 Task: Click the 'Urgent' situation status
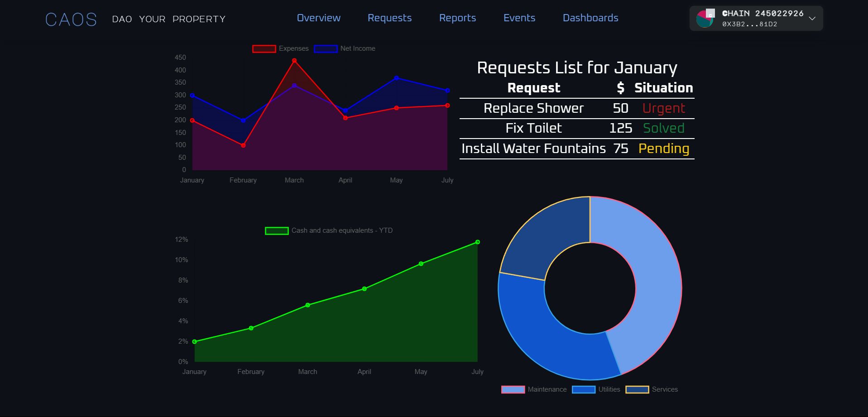(x=664, y=109)
